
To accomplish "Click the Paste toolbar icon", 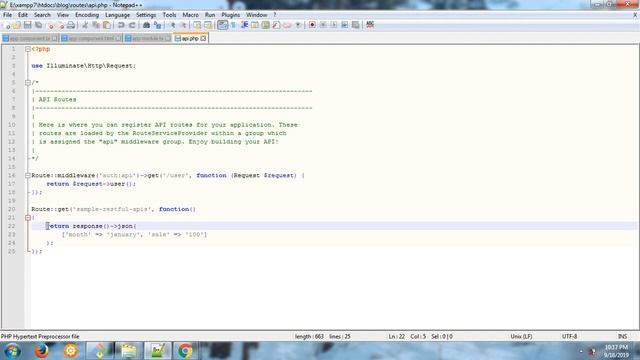I will (x=107, y=25).
